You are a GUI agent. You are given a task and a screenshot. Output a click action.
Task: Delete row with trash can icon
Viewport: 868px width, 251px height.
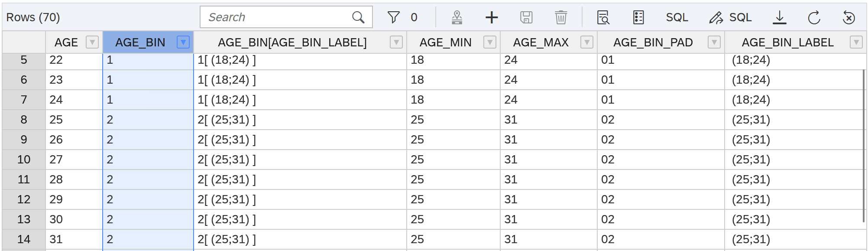click(561, 17)
